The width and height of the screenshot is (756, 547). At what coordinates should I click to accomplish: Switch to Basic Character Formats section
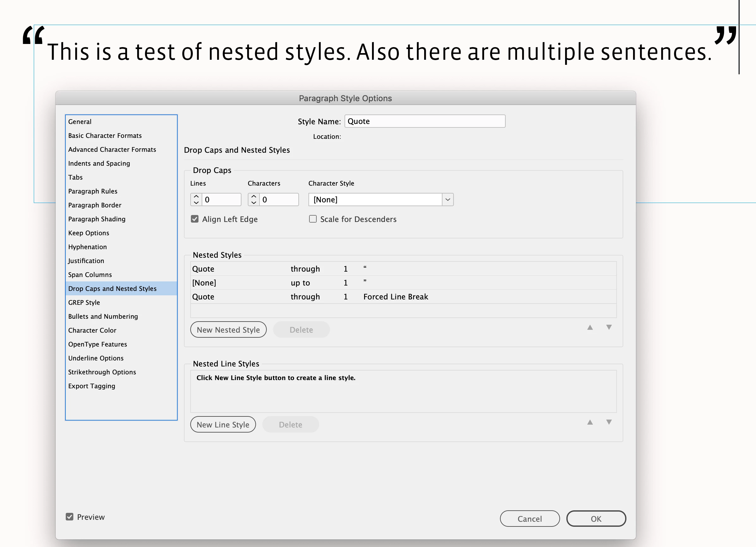tap(105, 135)
